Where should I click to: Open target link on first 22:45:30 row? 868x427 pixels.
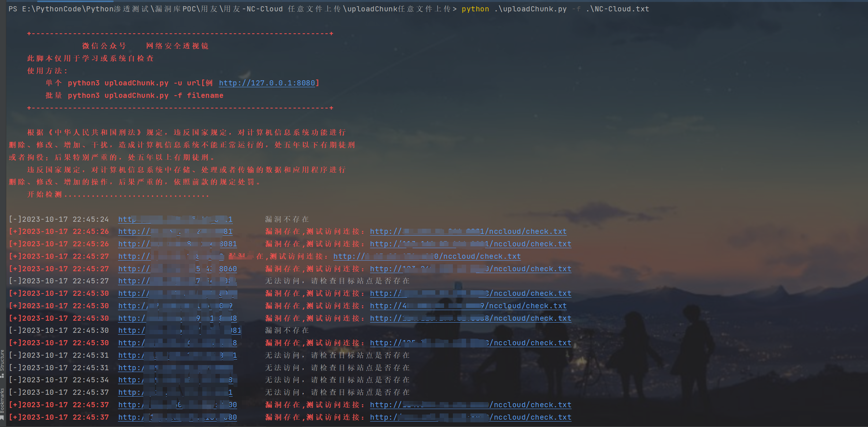click(x=177, y=293)
